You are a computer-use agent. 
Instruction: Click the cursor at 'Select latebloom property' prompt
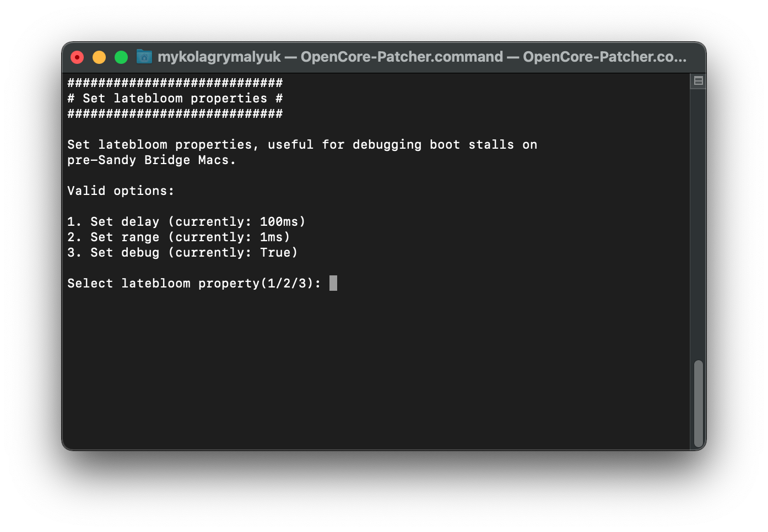pyautogui.click(x=333, y=283)
